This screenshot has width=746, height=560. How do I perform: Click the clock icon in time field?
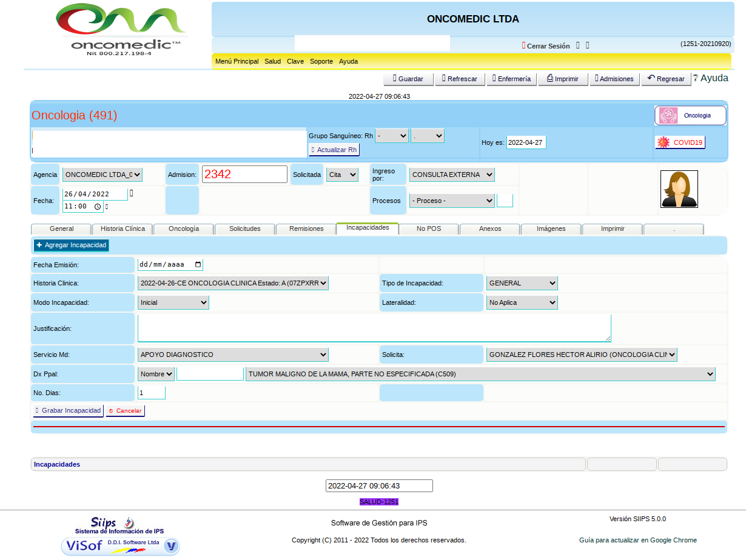pyautogui.click(x=98, y=207)
